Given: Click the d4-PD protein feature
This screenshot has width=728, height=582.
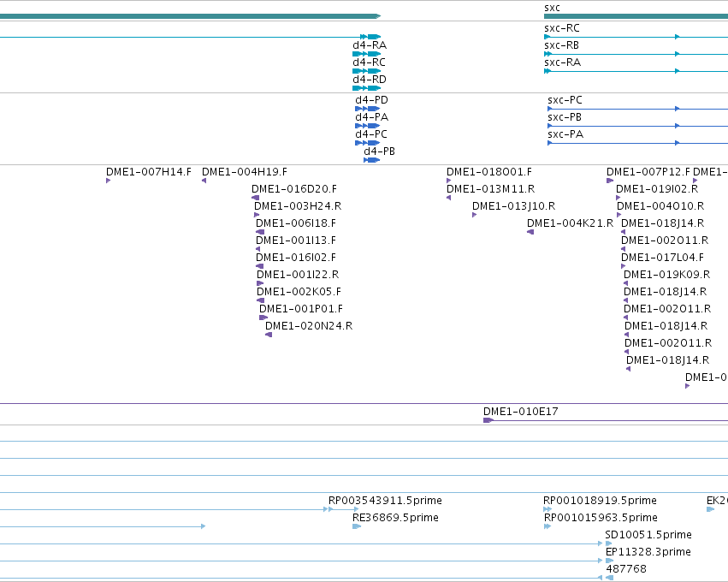Looking at the screenshot, I should (367, 109).
